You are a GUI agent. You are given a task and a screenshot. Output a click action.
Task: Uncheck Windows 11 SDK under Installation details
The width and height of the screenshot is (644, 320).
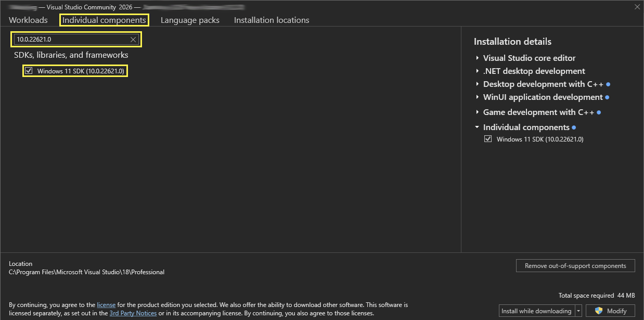(x=488, y=139)
